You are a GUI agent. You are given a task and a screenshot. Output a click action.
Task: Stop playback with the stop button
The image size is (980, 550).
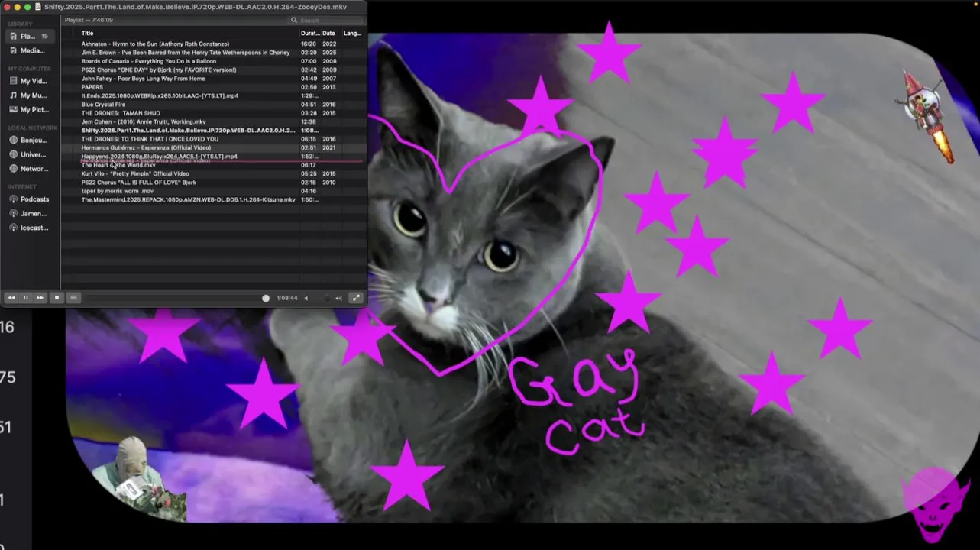click(x=57, y=298)
